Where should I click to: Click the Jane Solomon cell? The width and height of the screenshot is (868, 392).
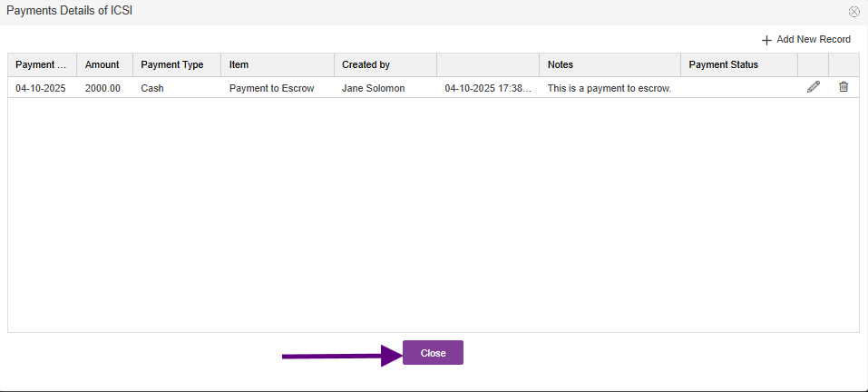373,88
